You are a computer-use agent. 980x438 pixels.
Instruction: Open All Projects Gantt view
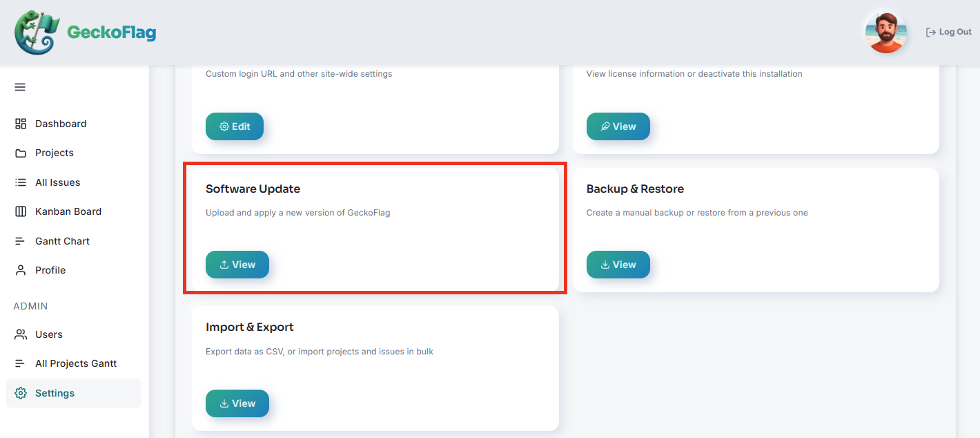[x=73, y=363]
